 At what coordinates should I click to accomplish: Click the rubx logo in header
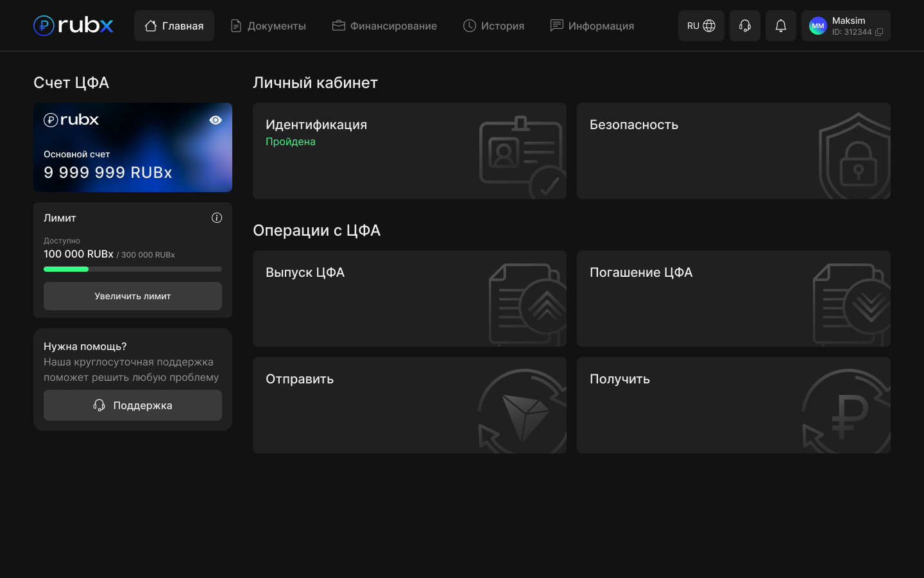73,26
